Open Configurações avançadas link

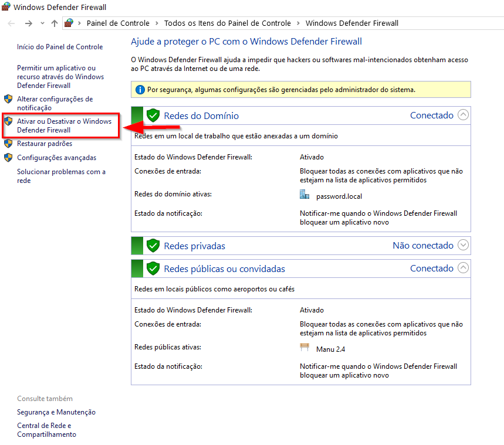point(56,158)
